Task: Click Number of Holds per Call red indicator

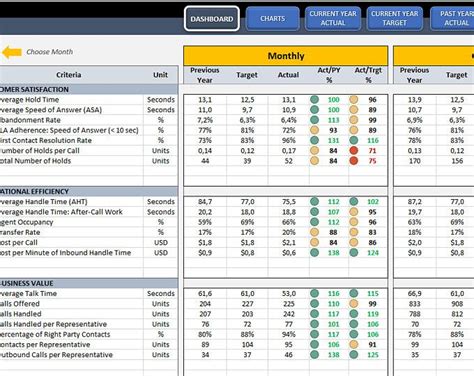Action: click(x=354, y=151)
